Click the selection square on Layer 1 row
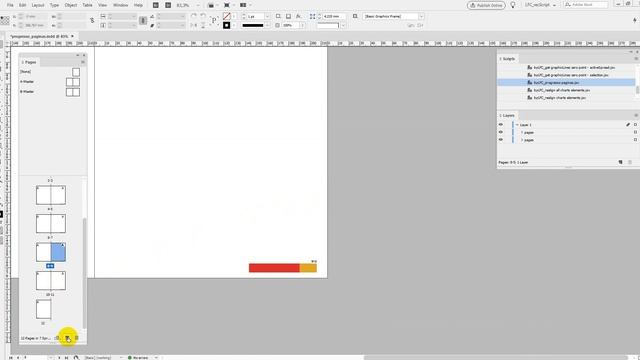640x360 pixels. (x=635, y=125)
